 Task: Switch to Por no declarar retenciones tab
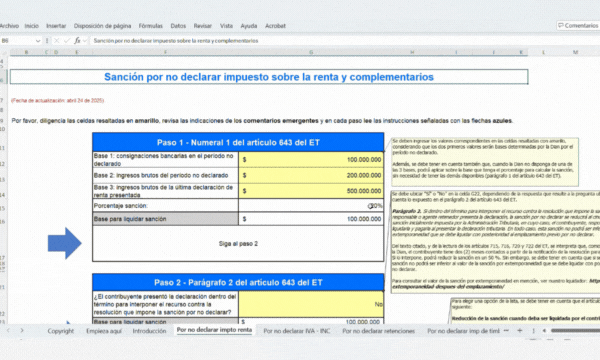(x=378, y=331)
